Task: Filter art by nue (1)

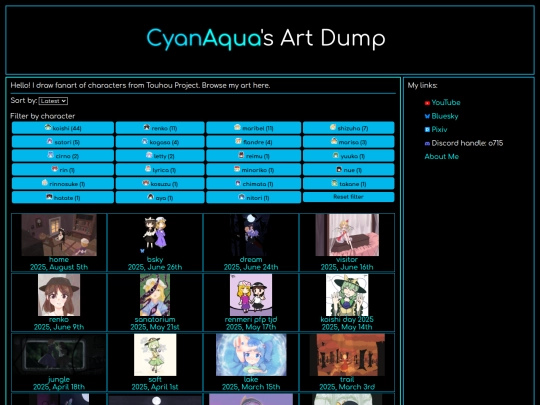Action: (x=349, y=169)
